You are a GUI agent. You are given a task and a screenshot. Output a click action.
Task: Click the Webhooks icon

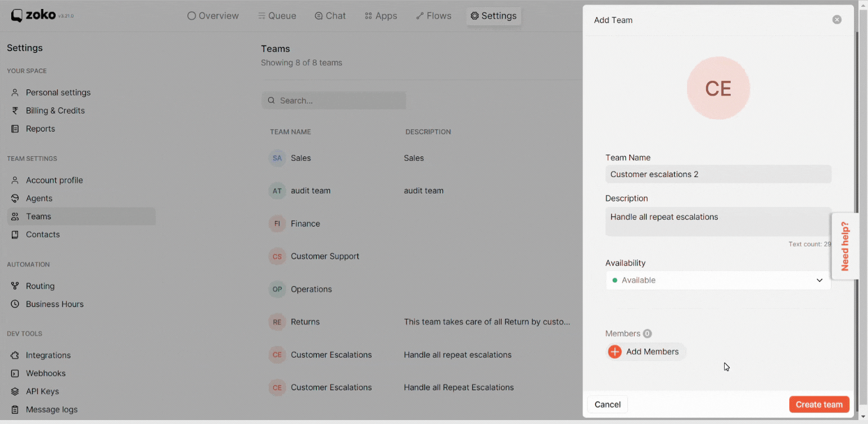click(15, 373)
